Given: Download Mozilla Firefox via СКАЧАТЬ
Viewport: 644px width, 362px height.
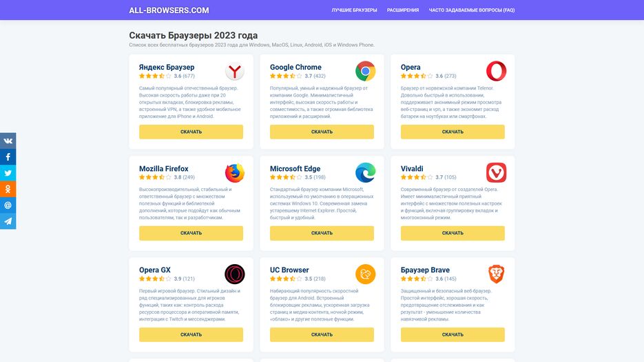Looking at the screenshot, I should tap(191, 233).
